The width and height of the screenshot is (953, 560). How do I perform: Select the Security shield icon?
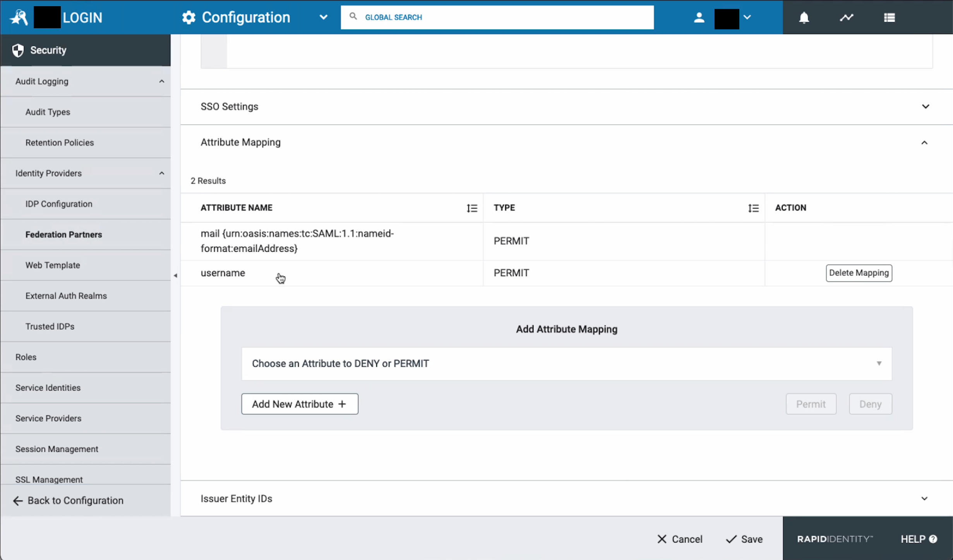pyautogui.click(x=18, y=50)
